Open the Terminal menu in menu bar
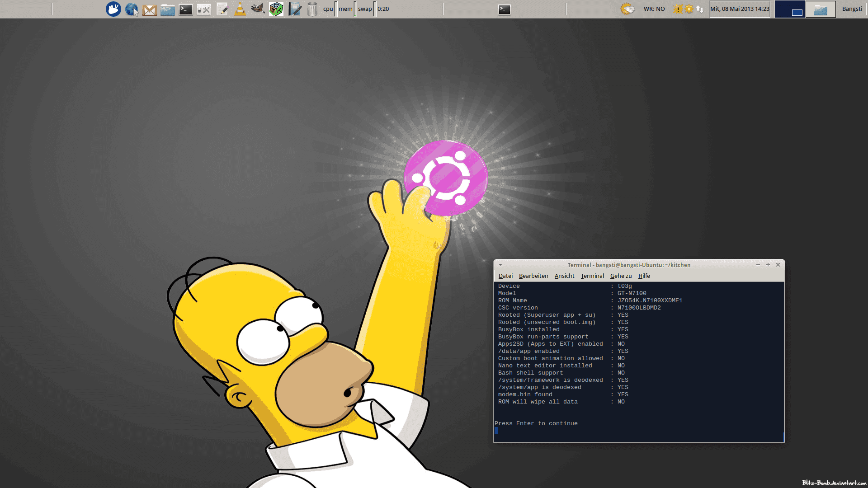This screenshot has width=868, height=488. coord(592,276)
